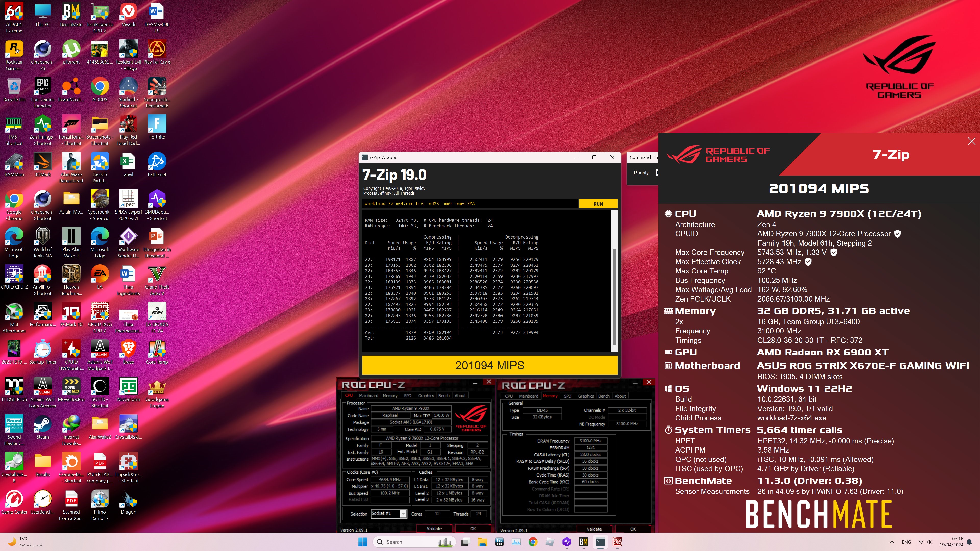Click OK in right CPU-Z window
This screenshot has width=980, height=551.
pyautogui.click(x=633, y=529)
